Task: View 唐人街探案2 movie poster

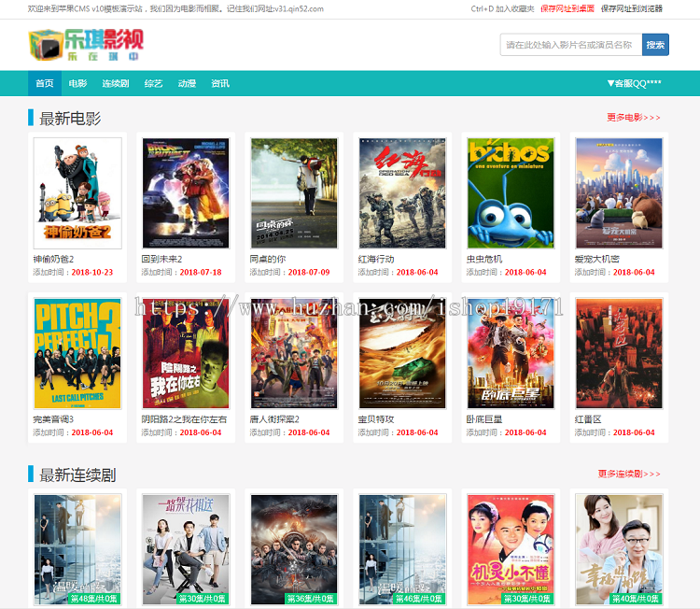Action: point(294,353)
